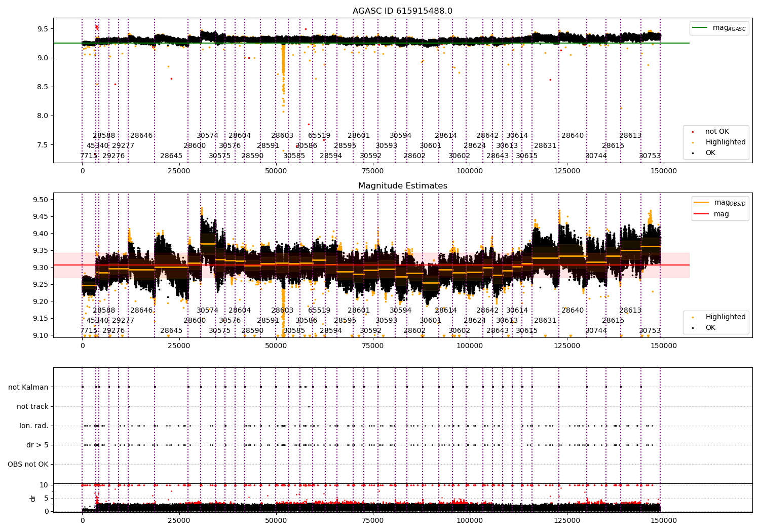The image size is (760, 532).
Task: Click obsid label 28631 in Magnitude Estimates plot
Action: (545, 321)
